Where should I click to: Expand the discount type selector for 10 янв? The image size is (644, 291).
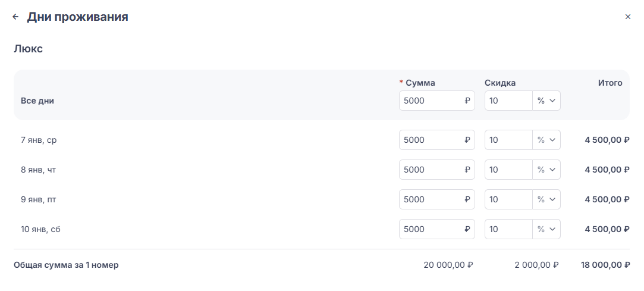(546, 229)
